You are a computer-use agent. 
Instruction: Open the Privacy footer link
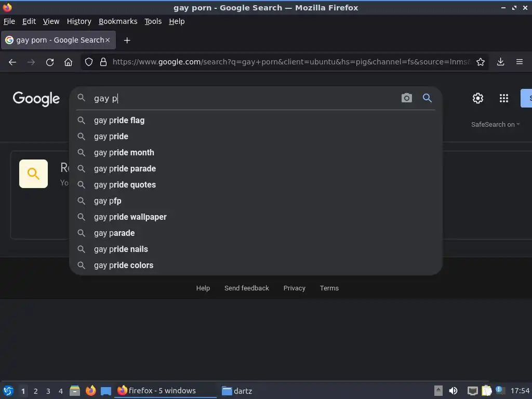[295, 288]
